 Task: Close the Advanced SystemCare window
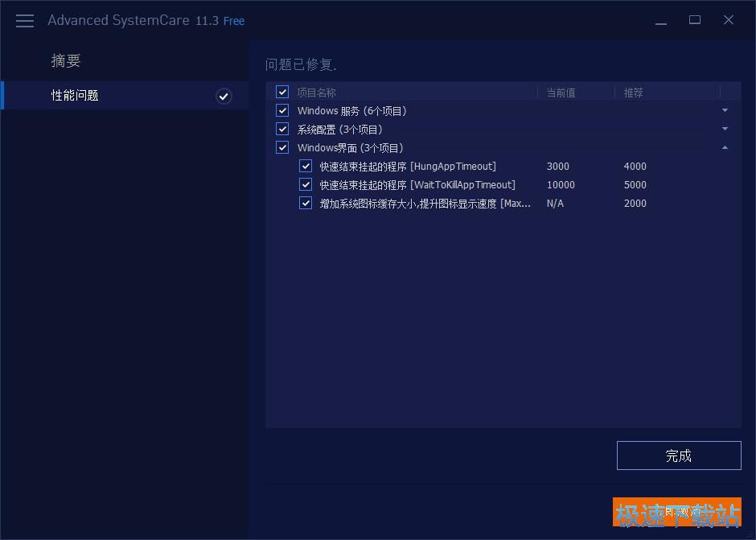[729, 20]
